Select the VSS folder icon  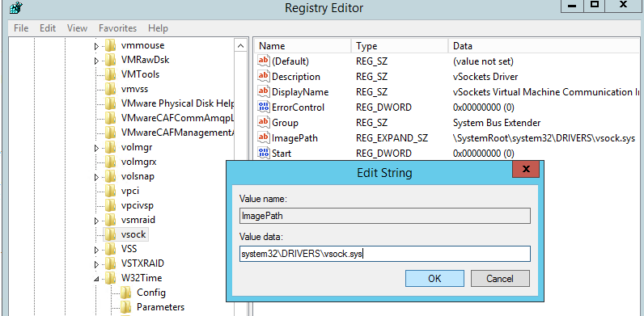coord(110,249)
